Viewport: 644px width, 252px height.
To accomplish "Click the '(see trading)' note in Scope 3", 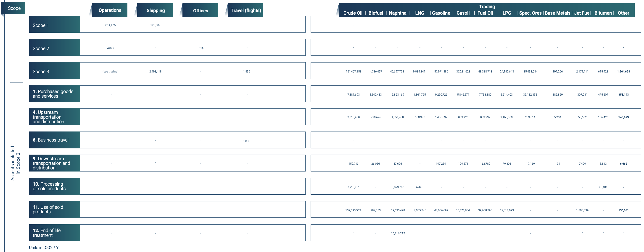I will pos(110,72).
